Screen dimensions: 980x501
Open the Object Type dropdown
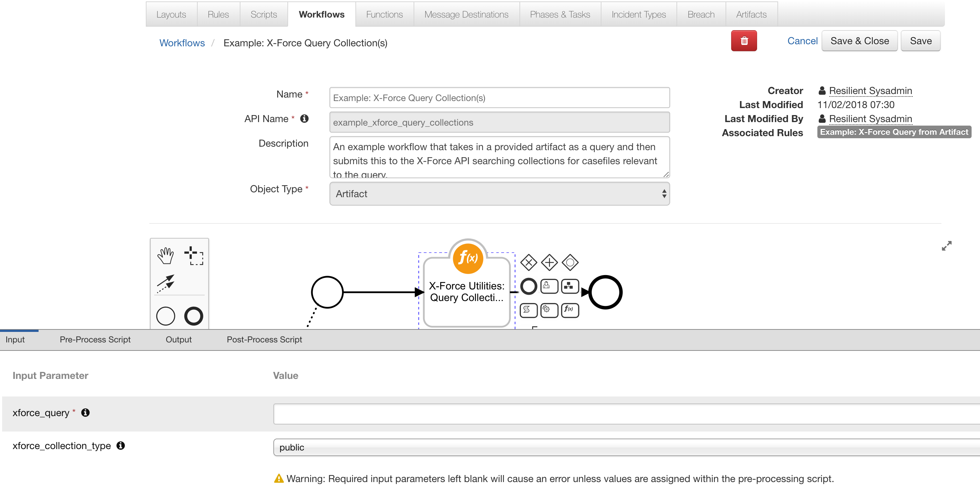[499, 194]
